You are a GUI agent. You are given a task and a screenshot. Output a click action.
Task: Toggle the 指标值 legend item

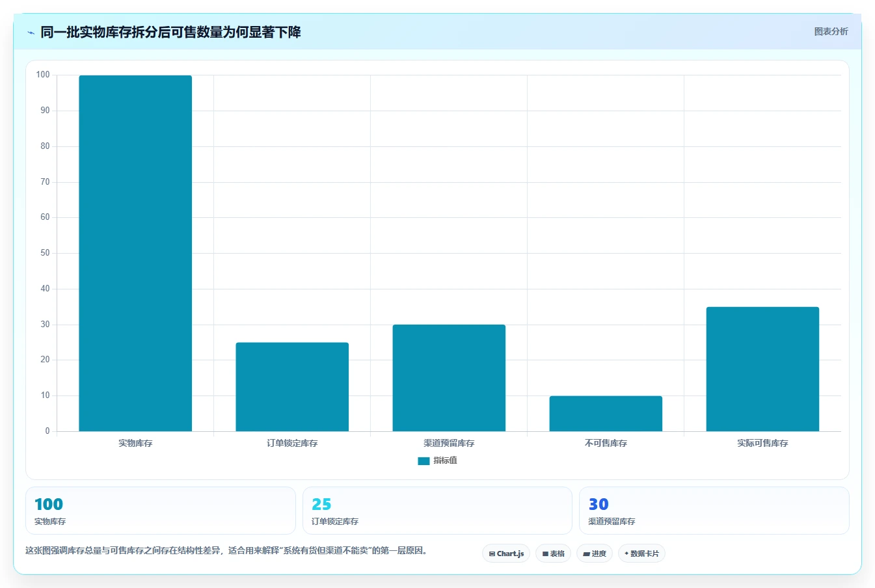[x=437, y=461]
